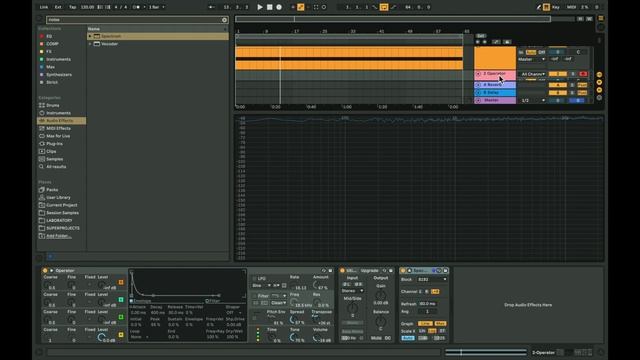Open the Samples category
Viewport: 640px width, 360px height.
54,159
